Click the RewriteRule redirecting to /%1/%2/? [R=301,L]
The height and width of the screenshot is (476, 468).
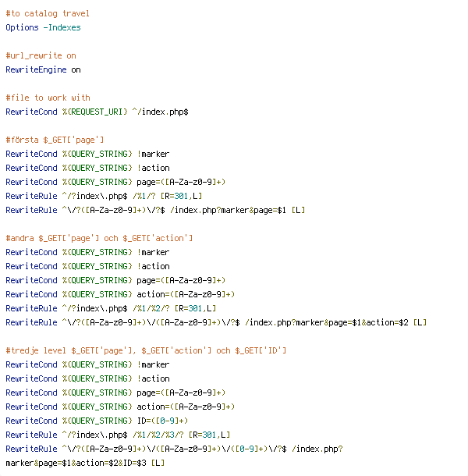pyautogui.click(x=111, y=308)
